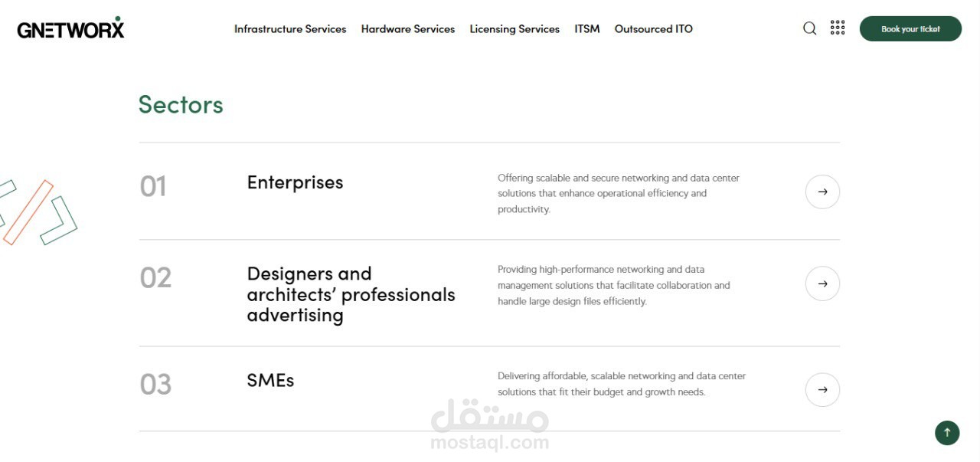
Task: Click the GNETWORX logo
Action: click(70, 28)
